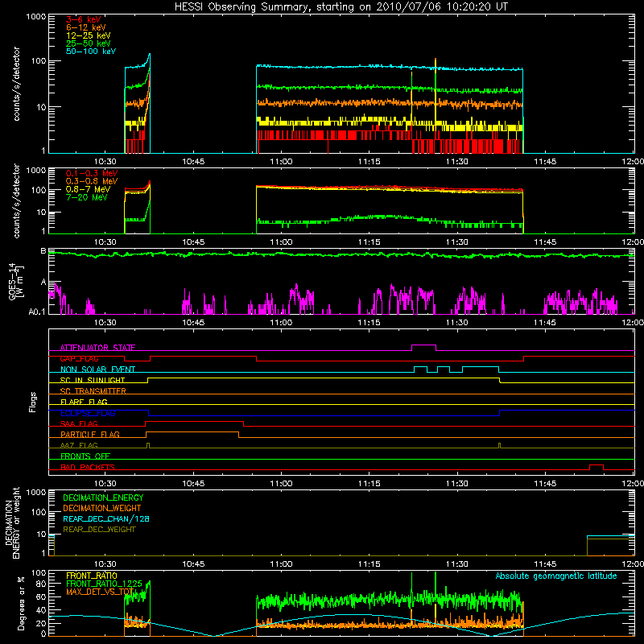Select the BAD_PACKETS pulse near 11:55

pyautogui.click(x=597, y=465)
